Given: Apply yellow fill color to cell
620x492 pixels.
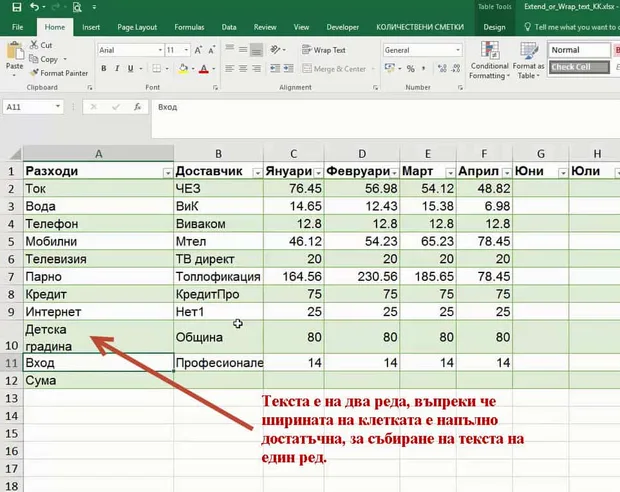Looking at the screenshot, I should point(183,68).
